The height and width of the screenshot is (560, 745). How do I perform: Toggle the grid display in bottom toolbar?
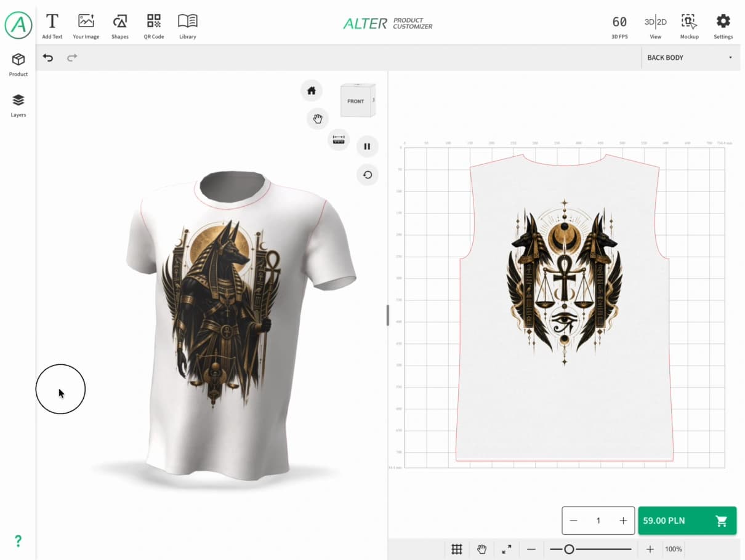pos(457,549)
